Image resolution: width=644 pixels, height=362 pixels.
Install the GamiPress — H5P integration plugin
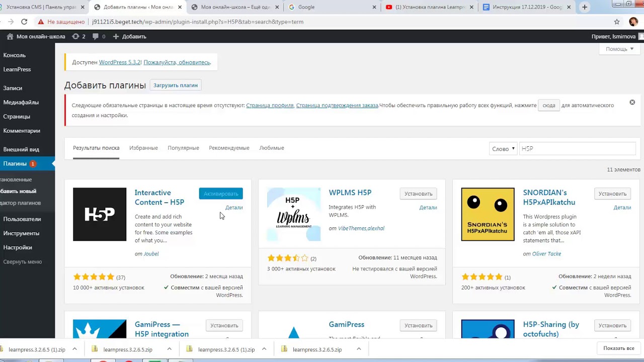224,325
